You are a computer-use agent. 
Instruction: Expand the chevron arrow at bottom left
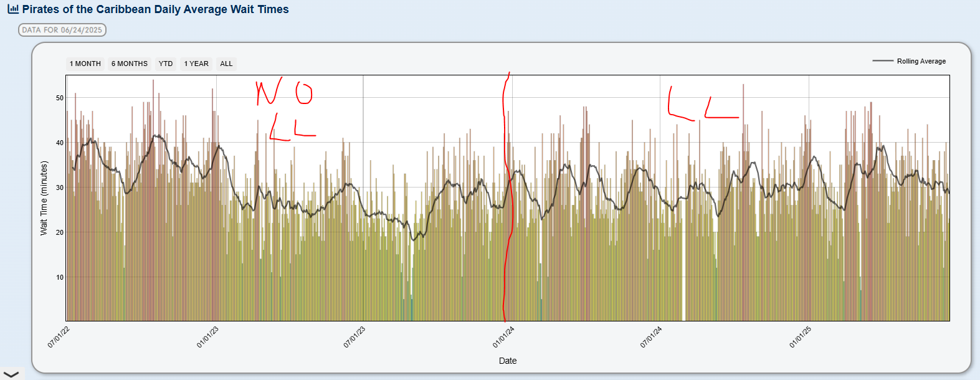click(x=11, y=374)
